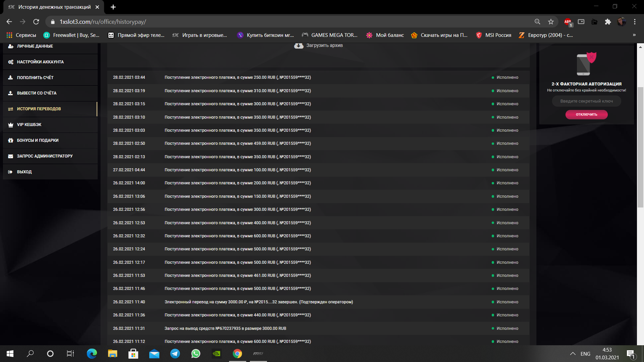Open Chrome three-dot menu
This screenshot has width=644, height=362.
[x=635, y=22]
